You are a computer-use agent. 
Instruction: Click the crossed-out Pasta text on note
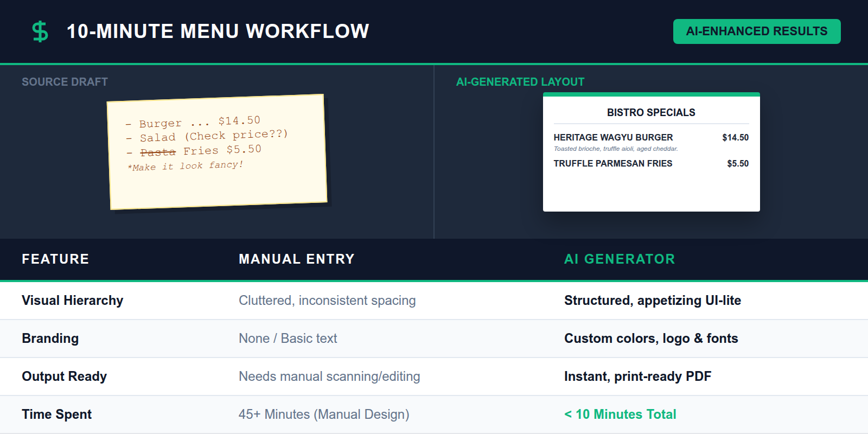coord(158,152)
